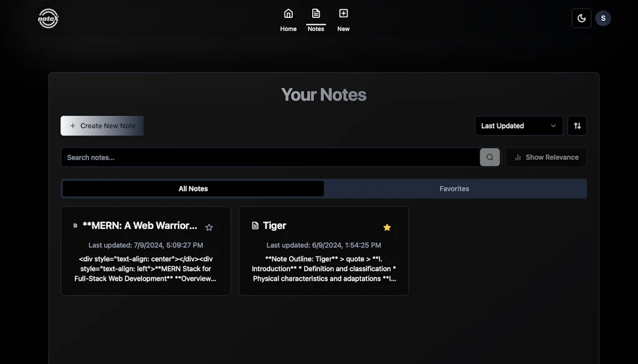Enable Show Relevance
Viewport: 638px width, 364px height.
546,157
